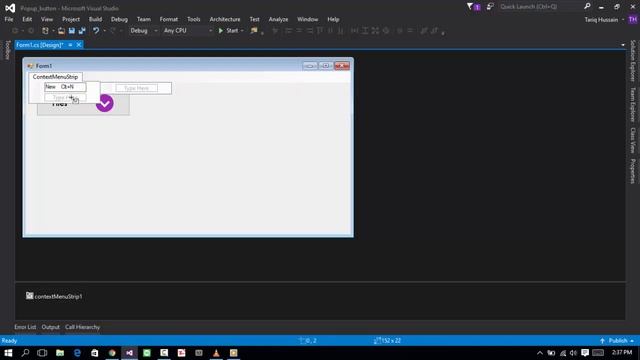Open the VLC cone taskbar icon

[216, 353]
